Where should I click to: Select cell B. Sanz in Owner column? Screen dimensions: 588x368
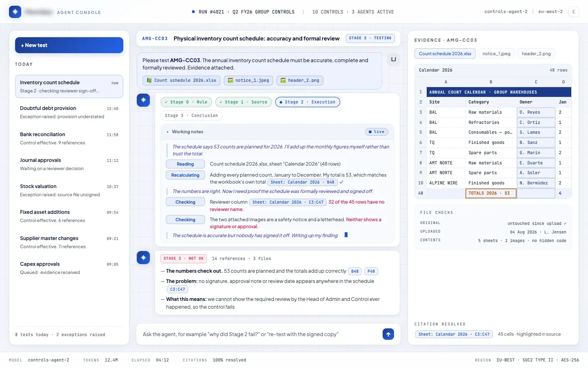point(536,142)
